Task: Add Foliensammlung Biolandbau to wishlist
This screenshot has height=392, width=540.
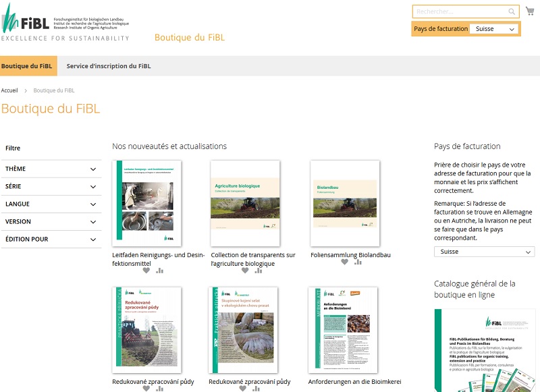Action: pyautogui.click(x=344, y=262)
